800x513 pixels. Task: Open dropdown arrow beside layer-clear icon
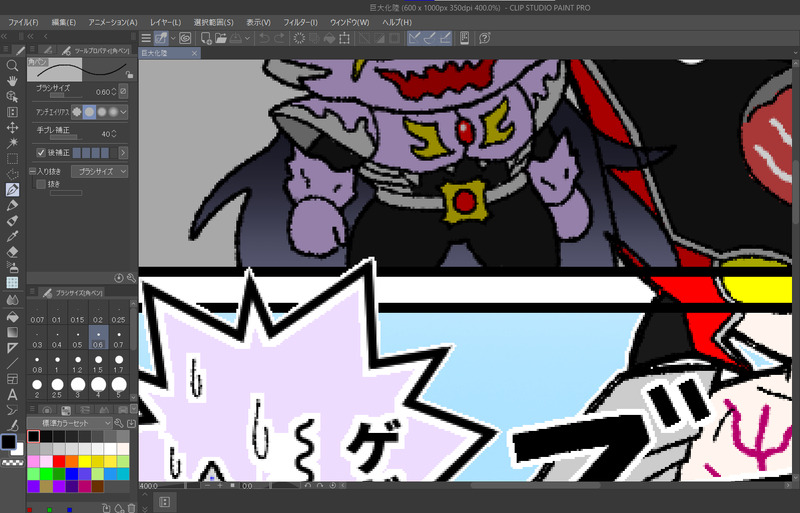tap(173, 38)
